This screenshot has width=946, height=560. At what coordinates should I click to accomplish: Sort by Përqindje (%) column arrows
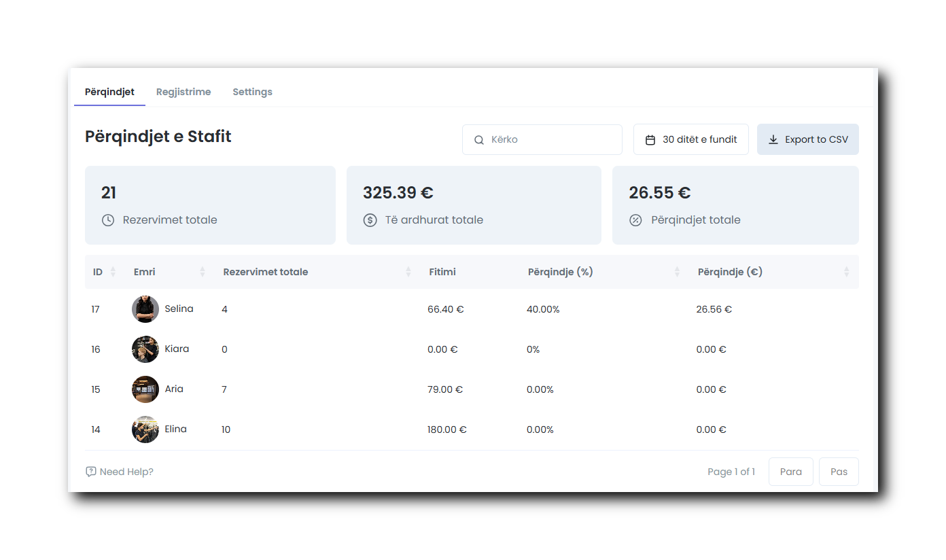coord(677,272)
